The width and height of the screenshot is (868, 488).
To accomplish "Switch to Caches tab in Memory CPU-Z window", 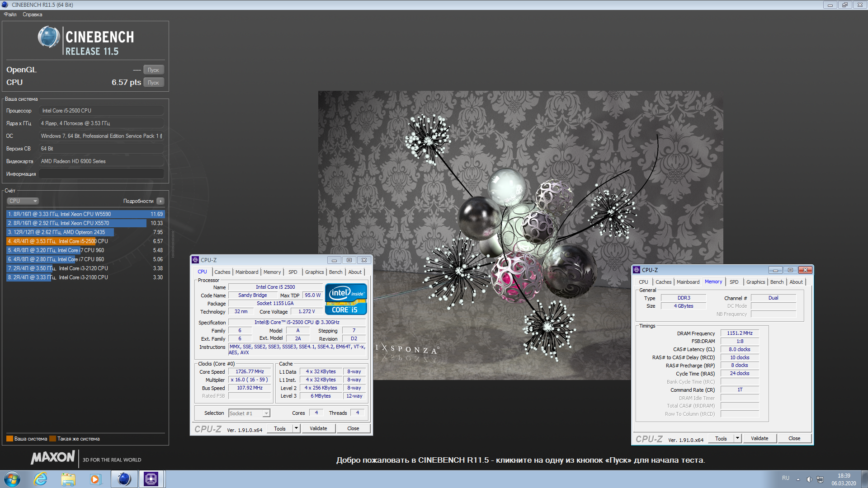I will click(x=663, y=282).
